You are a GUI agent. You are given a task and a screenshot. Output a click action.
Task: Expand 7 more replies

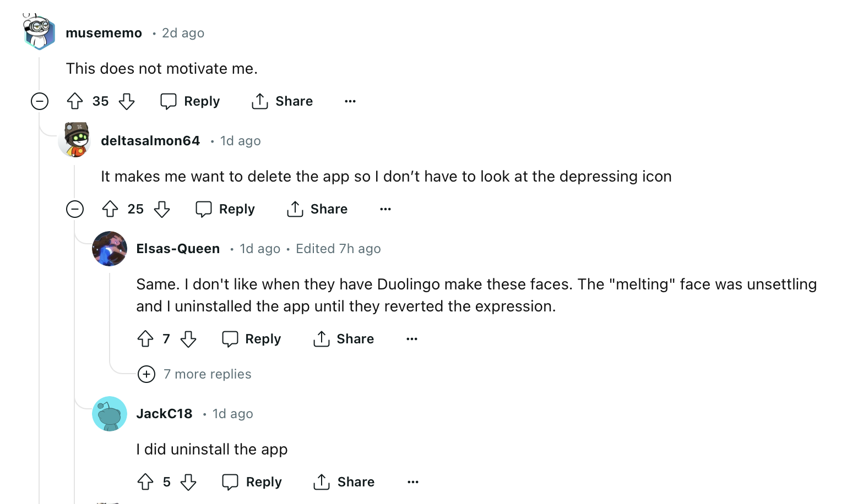195,374
